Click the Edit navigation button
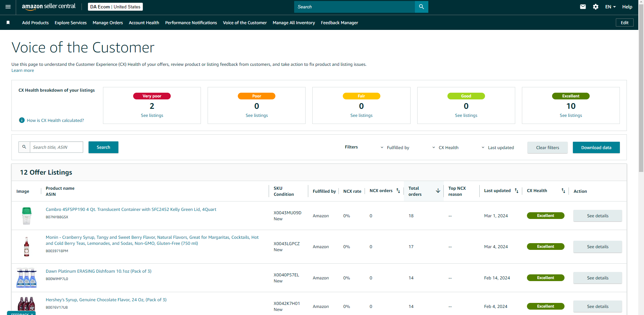Image resolution: width=644 pixels, height=315 pixels. click(x=625, y=22)
